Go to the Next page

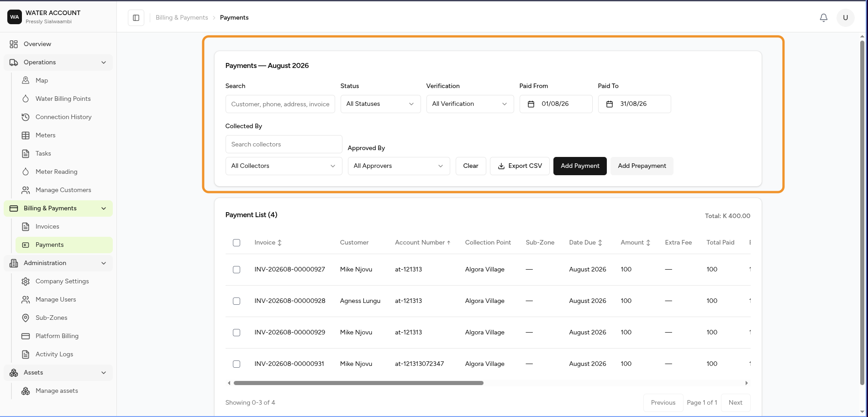[x=735, y=403]
